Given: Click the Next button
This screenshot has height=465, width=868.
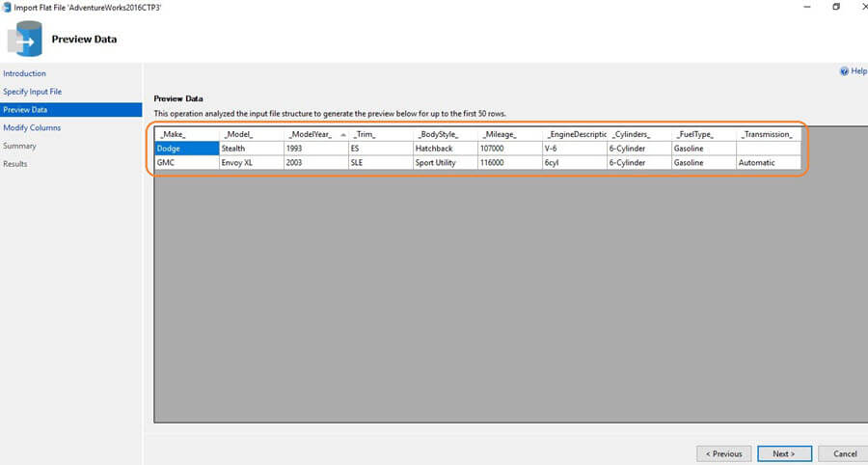Looking at the screenshot, I should tap(784, 453).
